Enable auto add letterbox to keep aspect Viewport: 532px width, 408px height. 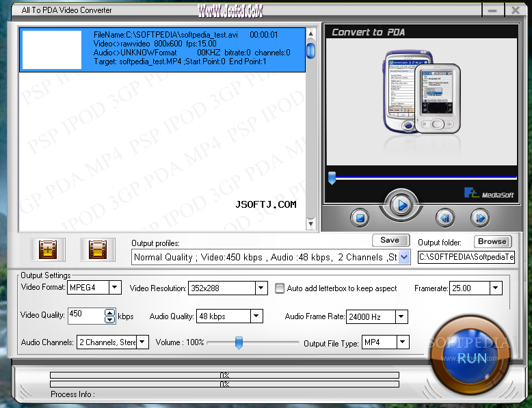(280, 288)
